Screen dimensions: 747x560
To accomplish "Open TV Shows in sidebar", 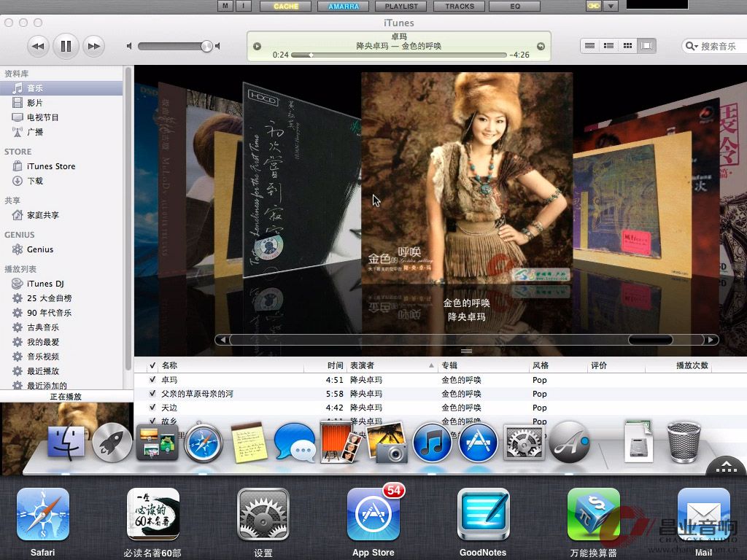I will point(61,117).
